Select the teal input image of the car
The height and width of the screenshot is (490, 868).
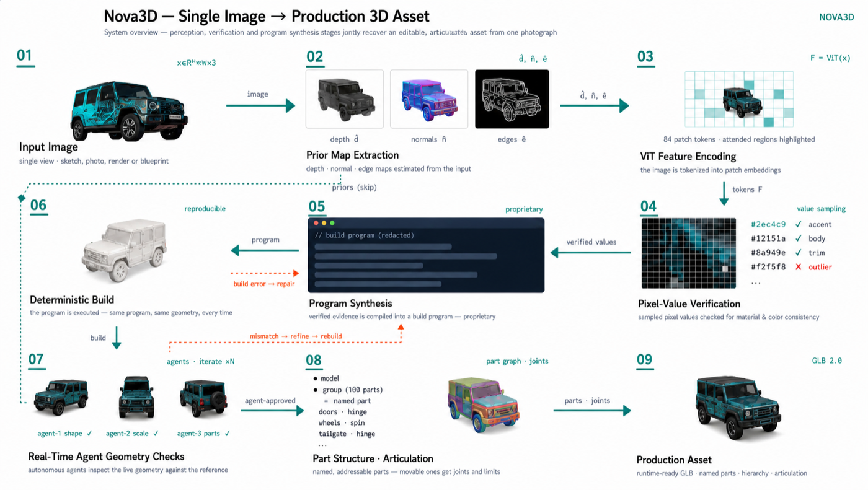click(129, 111)
